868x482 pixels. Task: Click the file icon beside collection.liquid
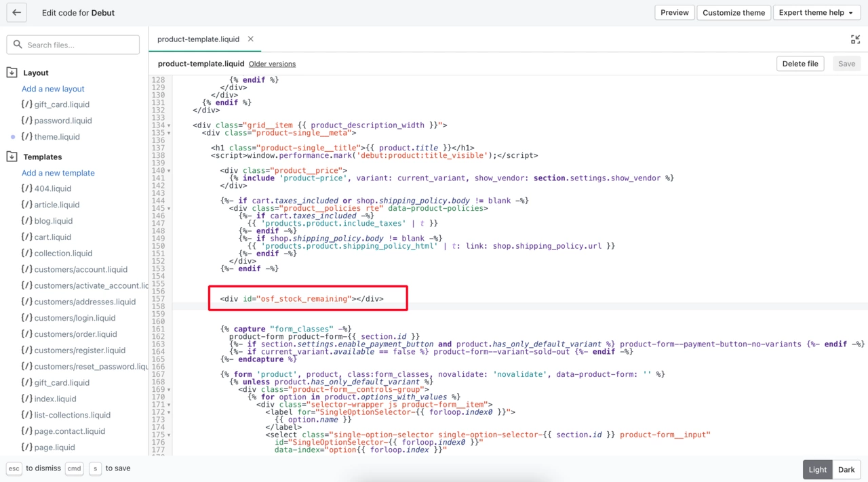pyautogui.click(x=26, y=254)
